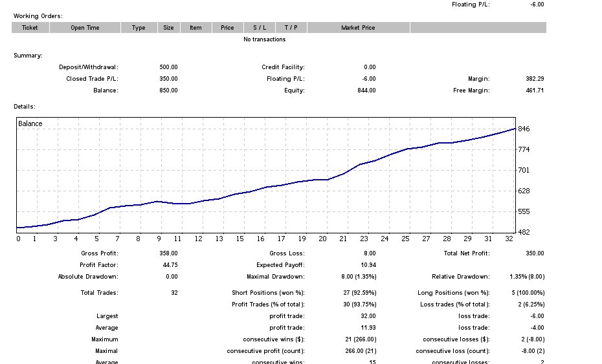602x364 pixels.
Task: Click the Working Orders section heading
Action: (38, 16)
